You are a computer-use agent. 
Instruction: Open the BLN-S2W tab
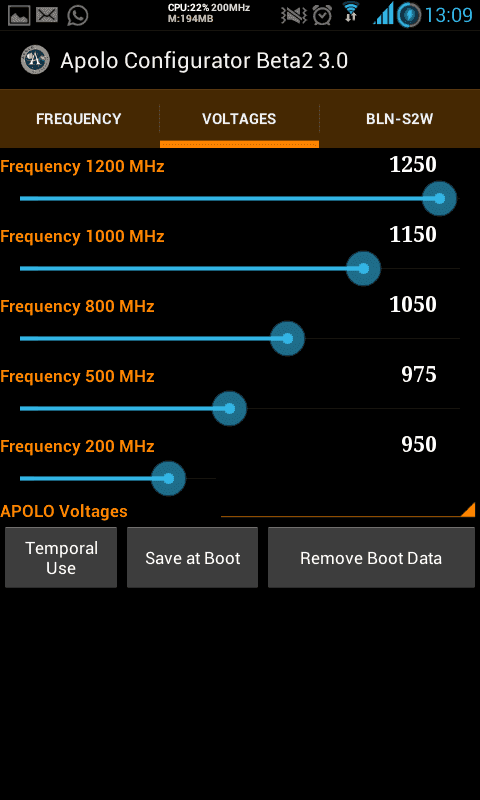pyautogui.click(x=399, y=119)
